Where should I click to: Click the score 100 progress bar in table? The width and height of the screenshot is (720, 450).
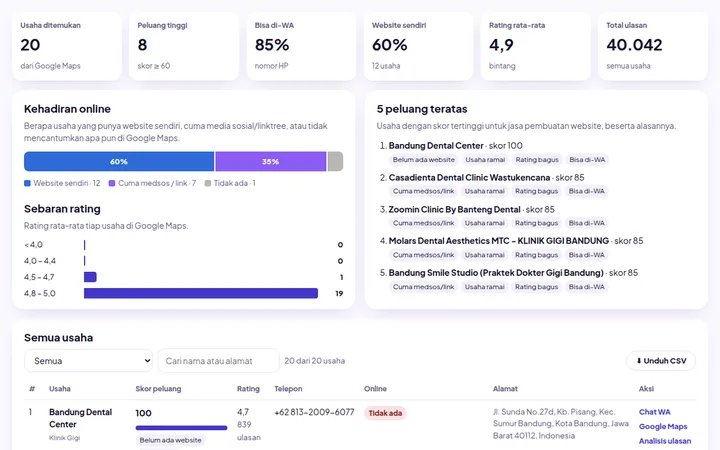(181, 428)
